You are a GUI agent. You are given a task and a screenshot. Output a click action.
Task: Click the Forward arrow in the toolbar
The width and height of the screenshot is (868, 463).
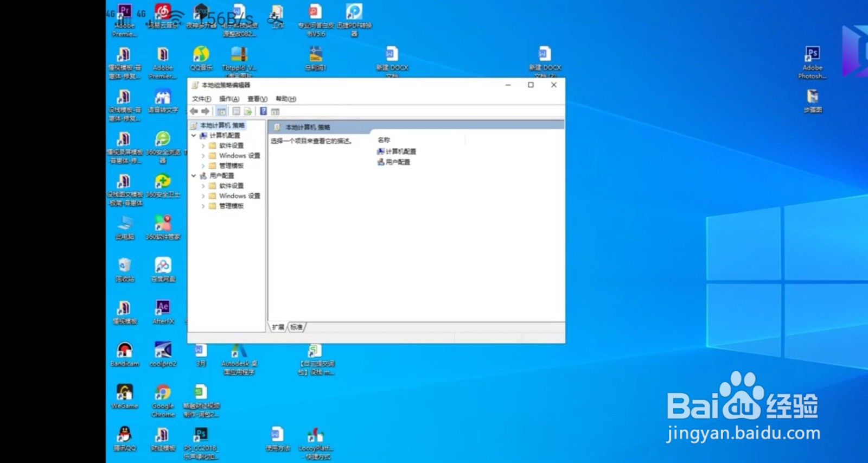click(x=205, y=111)
